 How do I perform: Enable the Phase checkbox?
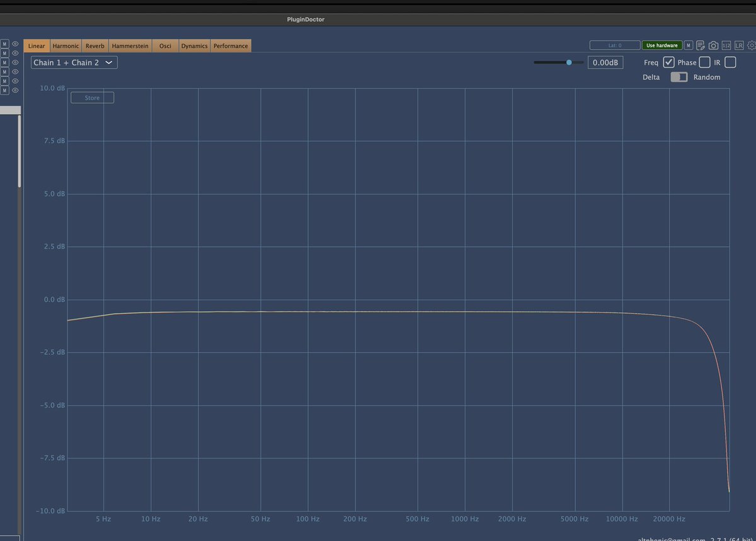point(704,62)
